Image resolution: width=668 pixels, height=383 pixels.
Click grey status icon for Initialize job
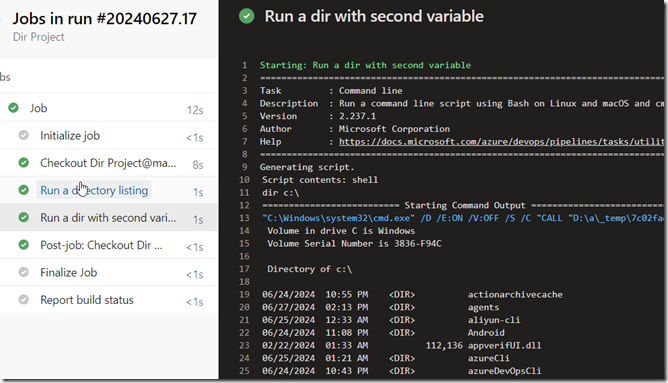click(x=24, y=135)
